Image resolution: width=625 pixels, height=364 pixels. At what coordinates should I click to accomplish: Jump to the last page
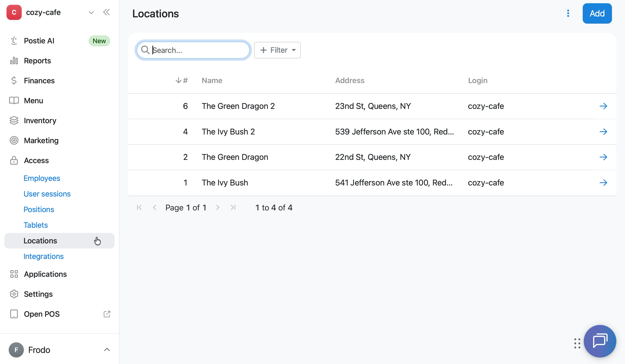[x=233, y=208]
